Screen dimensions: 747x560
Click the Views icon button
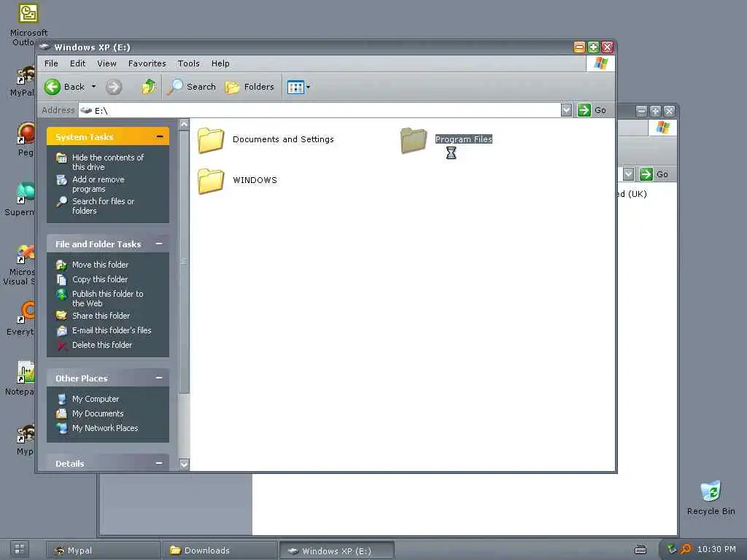pos(295,87)
